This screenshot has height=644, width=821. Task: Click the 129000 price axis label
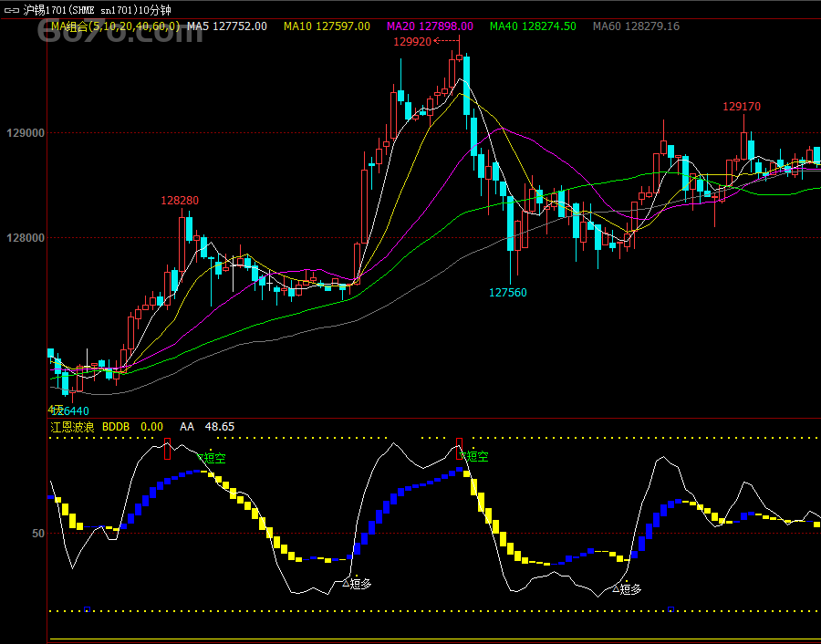pyautogui.click(x=26, y=133)
